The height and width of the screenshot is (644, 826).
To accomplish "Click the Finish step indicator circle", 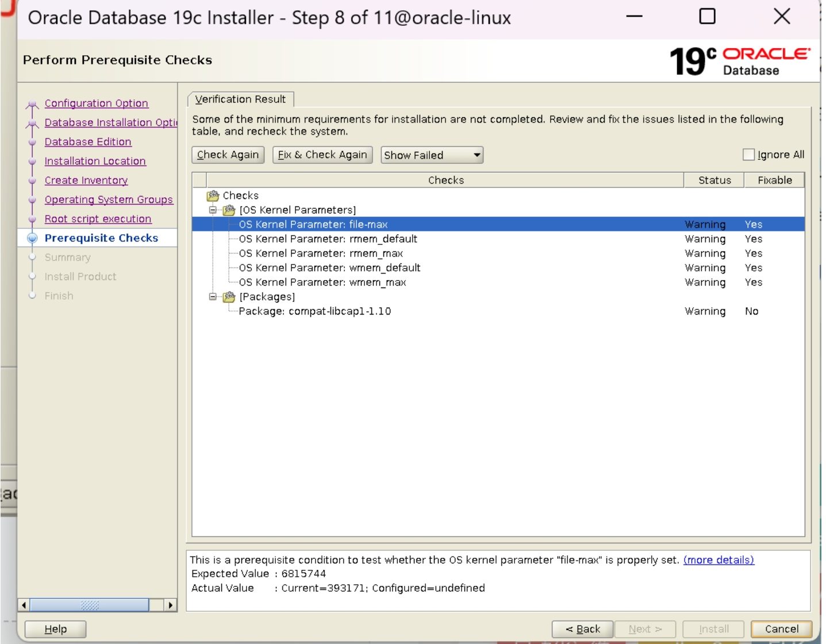I will click(33, 296).
